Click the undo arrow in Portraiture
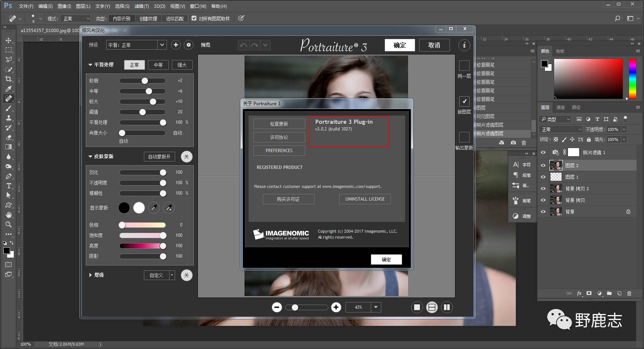Viewport: 644px width, 349px height. point(243,45)
